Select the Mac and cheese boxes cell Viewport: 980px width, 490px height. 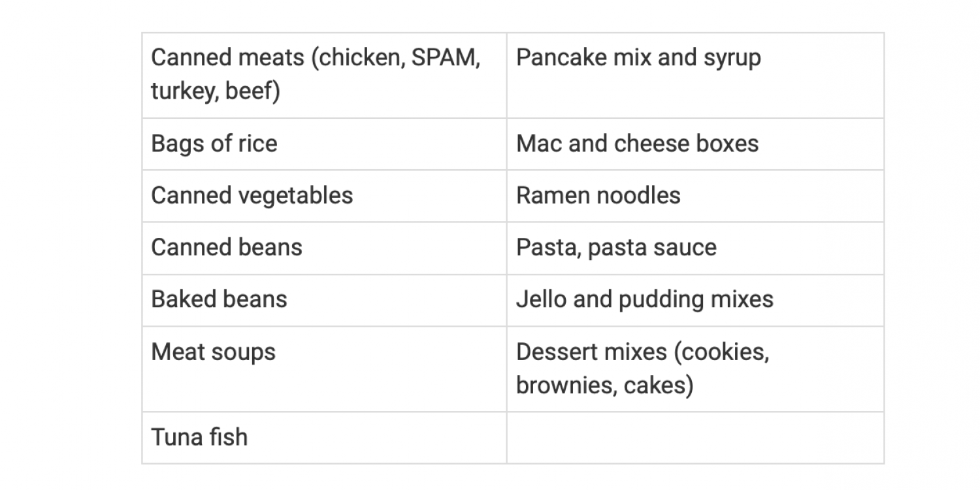coord(695,144)
